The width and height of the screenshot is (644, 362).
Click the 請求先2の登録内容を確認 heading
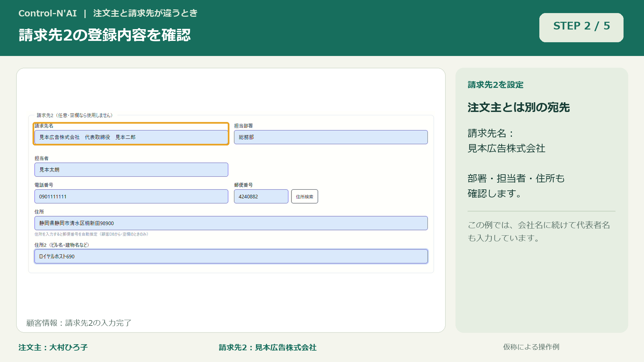click(105, 35)
